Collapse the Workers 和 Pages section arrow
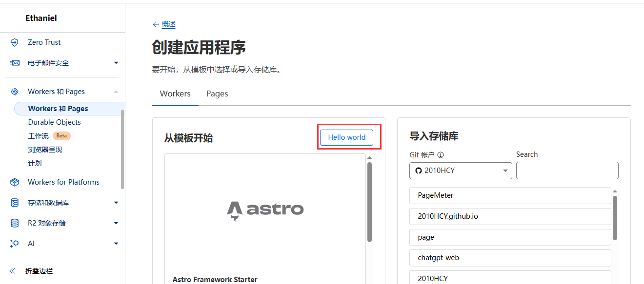The image size is (644, 284). click(116, 92)
